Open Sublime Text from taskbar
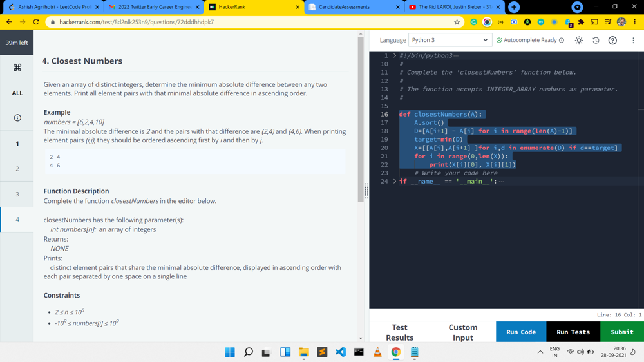The width and height of the screenshot is (644, 362). (x=322, y=352)
